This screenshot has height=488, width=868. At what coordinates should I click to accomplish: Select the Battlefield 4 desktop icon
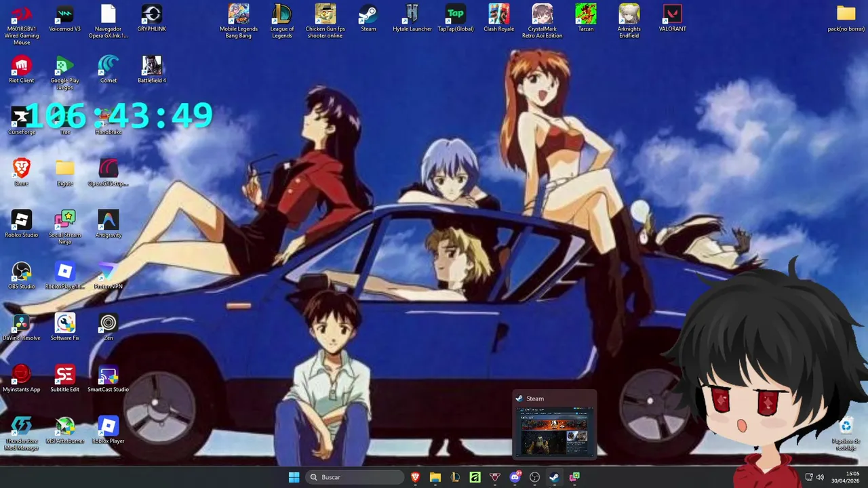152,70
